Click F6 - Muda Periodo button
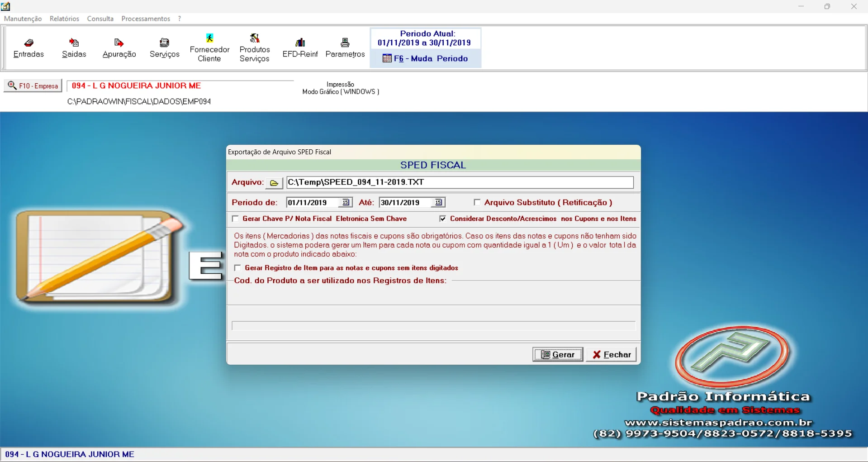868x462 pixels. click(426, 58)
